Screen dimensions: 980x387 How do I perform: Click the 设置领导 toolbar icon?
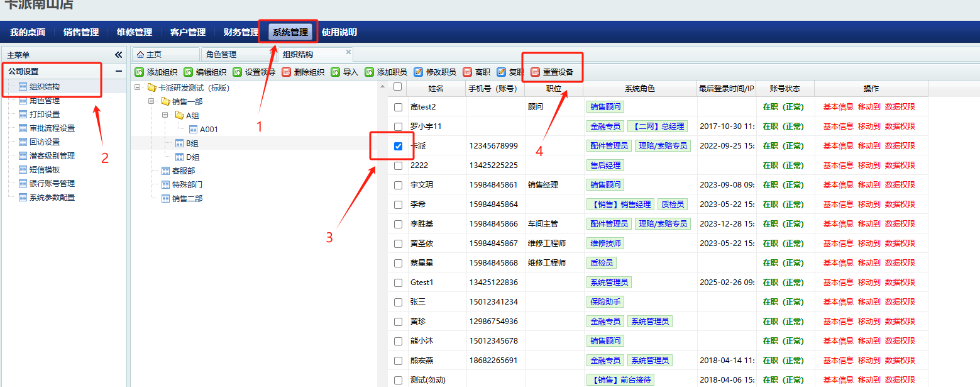pyautogui.click(x=237, y=72)
